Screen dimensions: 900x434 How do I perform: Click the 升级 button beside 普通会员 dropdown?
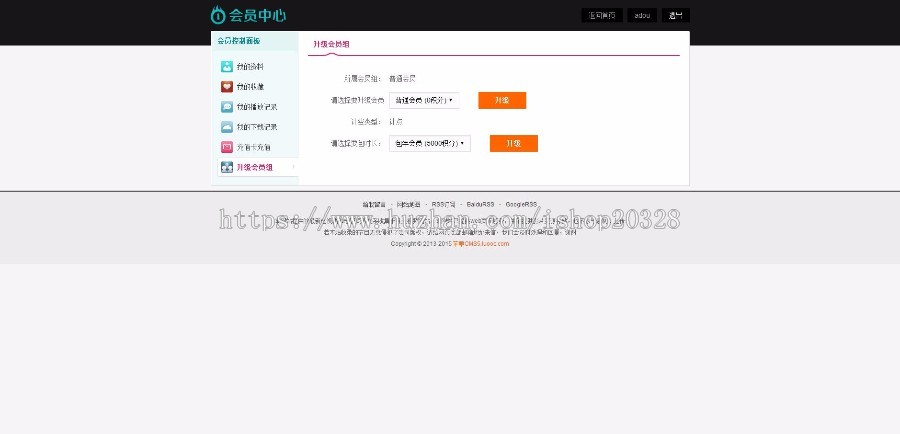[x=502, y=100]
